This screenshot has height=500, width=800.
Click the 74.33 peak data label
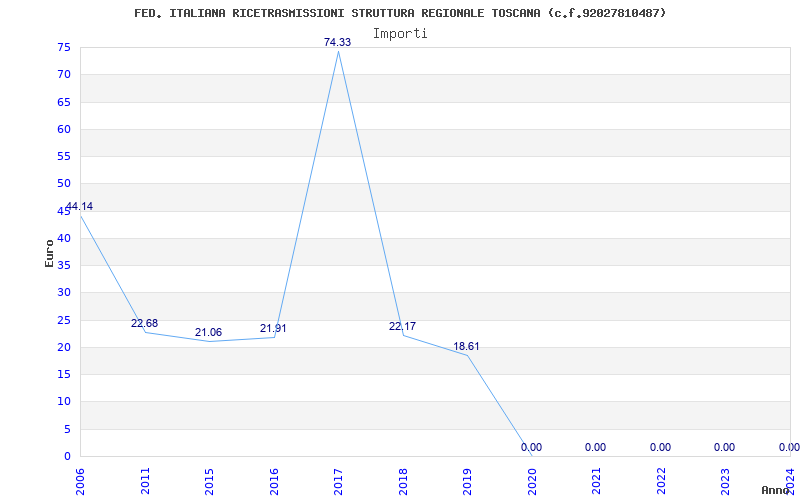[x=337, y=42]
